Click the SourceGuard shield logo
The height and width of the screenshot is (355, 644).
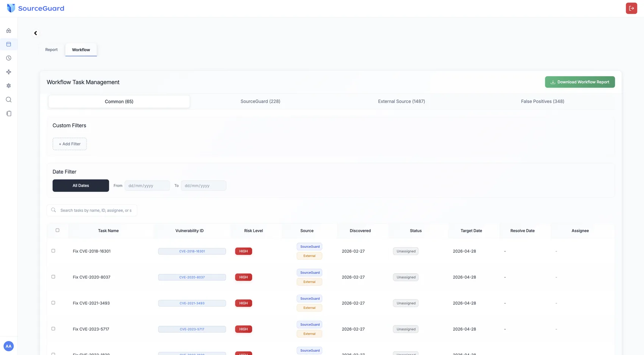pyautogui.click(x=11, y=8)
